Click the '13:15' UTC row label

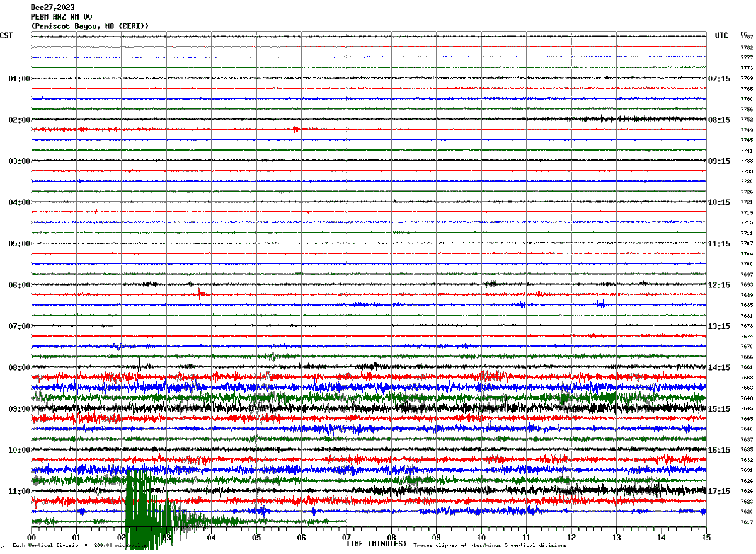point(719,326)
